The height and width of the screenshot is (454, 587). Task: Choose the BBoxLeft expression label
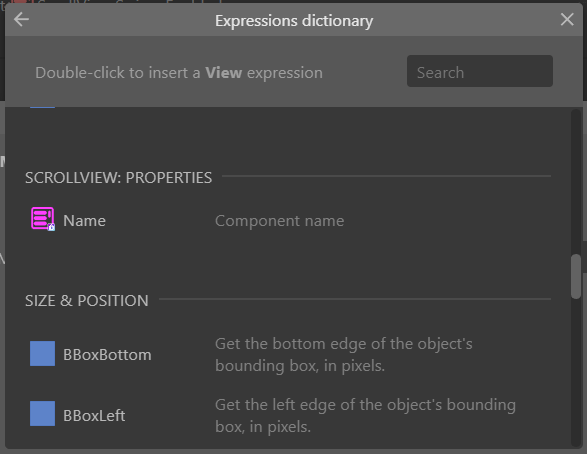click(x=94, y=415)
